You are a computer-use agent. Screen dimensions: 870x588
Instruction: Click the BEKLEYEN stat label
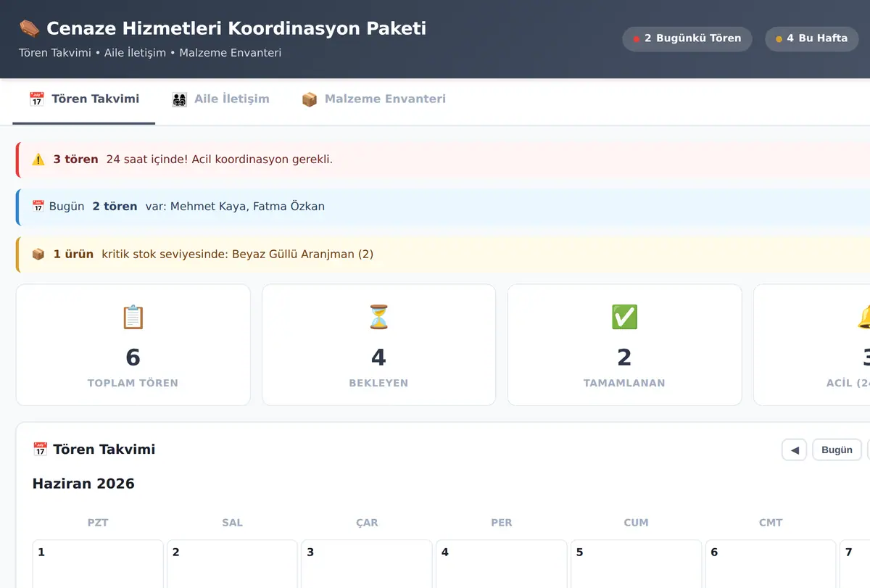pyautogui.click(x=378, y=383)
